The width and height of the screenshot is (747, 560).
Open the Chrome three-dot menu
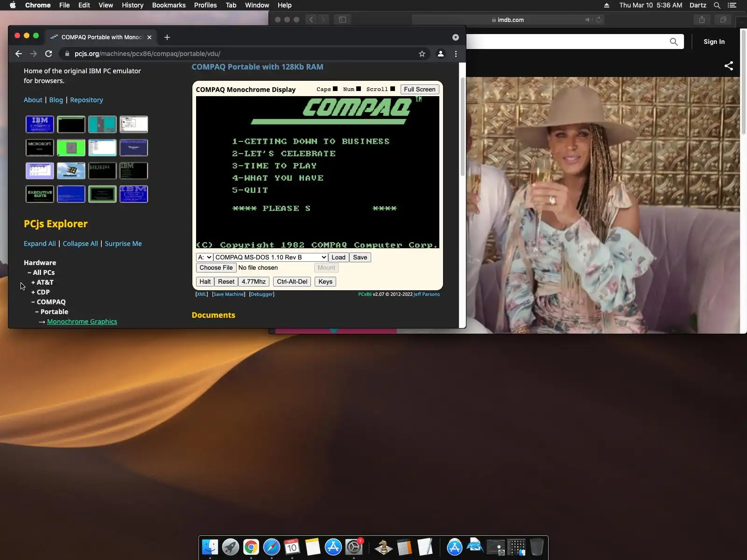pyautogui.click(x=456, y=54)
